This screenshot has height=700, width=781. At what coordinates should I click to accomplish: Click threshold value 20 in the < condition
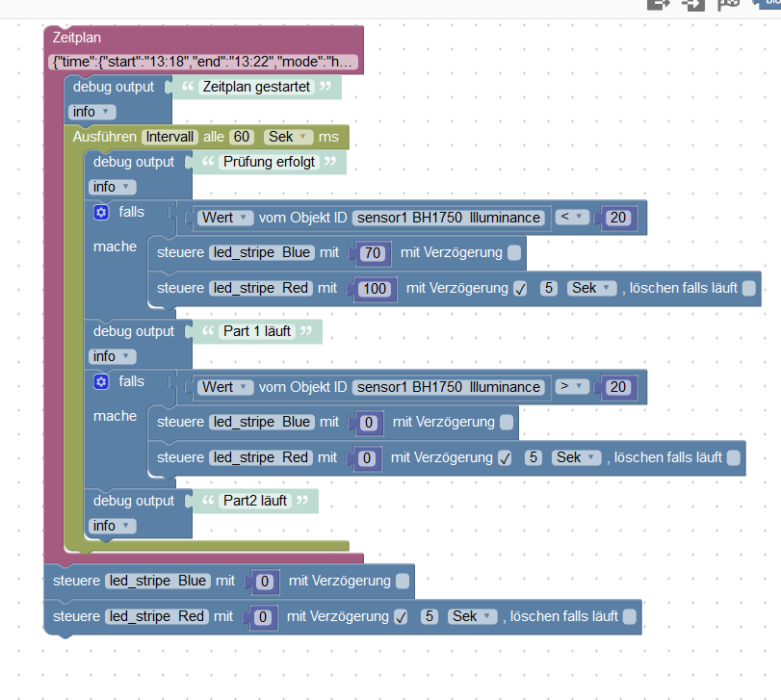618,218
